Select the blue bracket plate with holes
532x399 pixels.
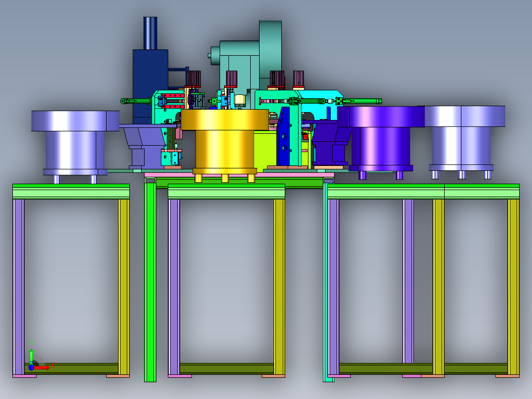point(283,136)
